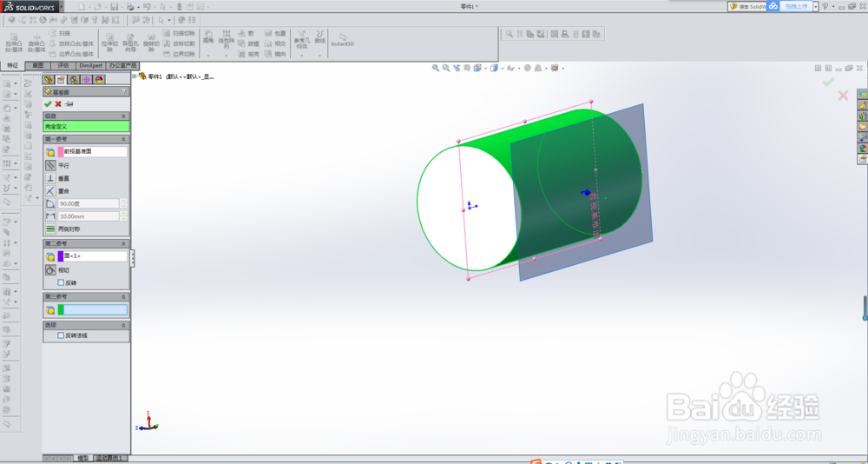Screen dimensions: 868x464
Task: Collapse the 第二参考 section
Action: (123, 244)
